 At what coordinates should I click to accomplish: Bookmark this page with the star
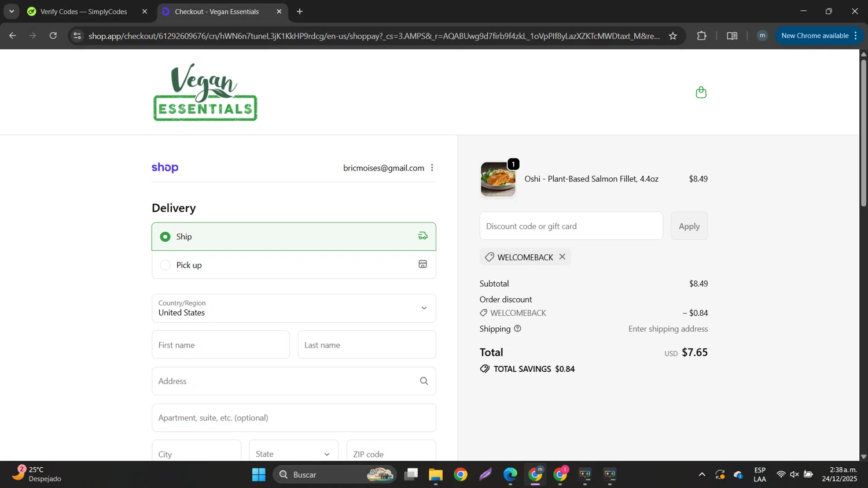point(673,36)
